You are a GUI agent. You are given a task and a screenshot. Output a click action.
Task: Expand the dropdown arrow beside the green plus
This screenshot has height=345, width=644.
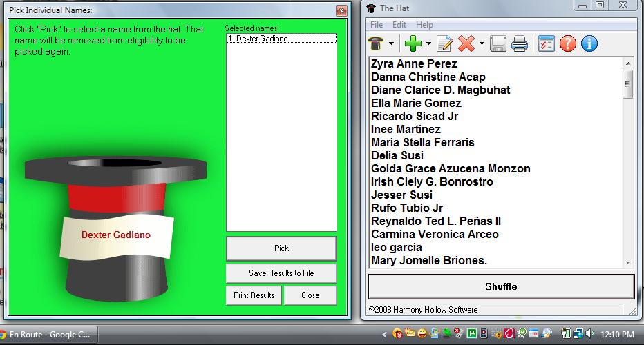point(428,43)
